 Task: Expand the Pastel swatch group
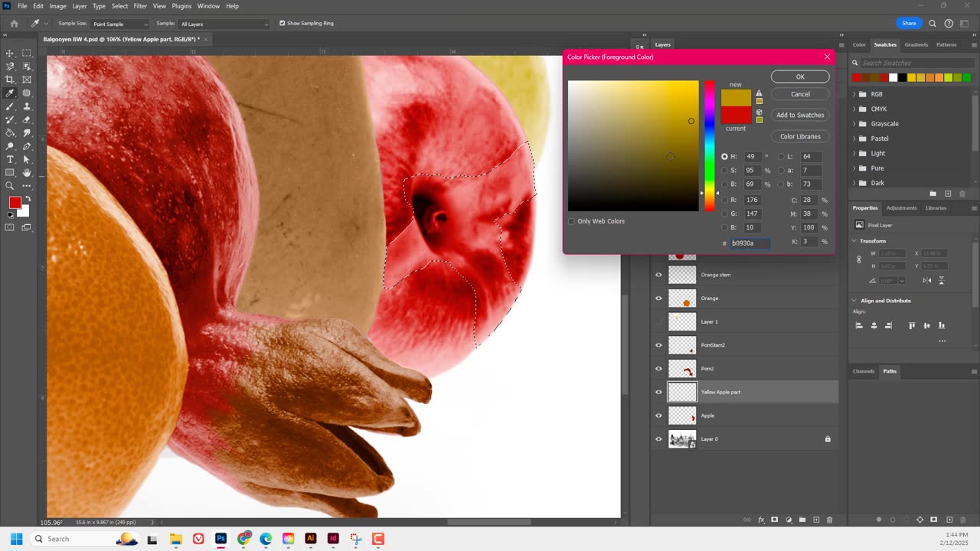(x=854, y=139)
